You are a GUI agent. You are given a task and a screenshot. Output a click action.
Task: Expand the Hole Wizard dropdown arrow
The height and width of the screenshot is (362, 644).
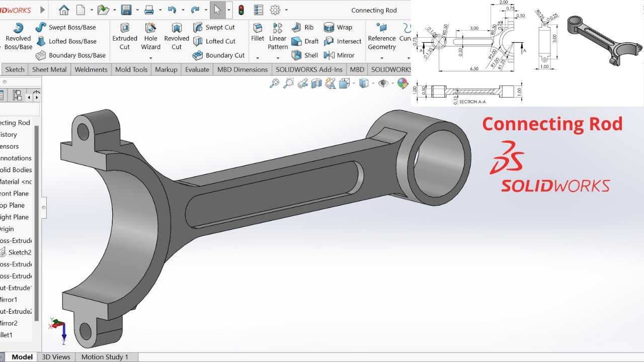150,58
